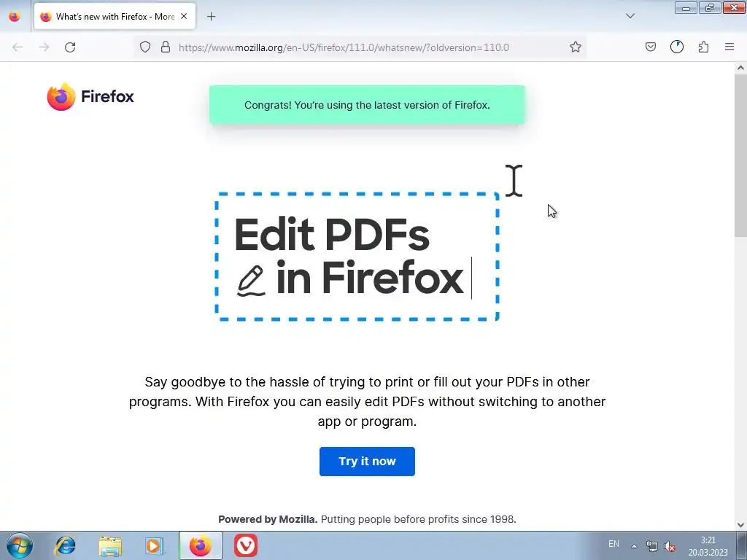Click the EN language indicator
The height and width of the screenshot is (560, 747).
click(614, 544)
